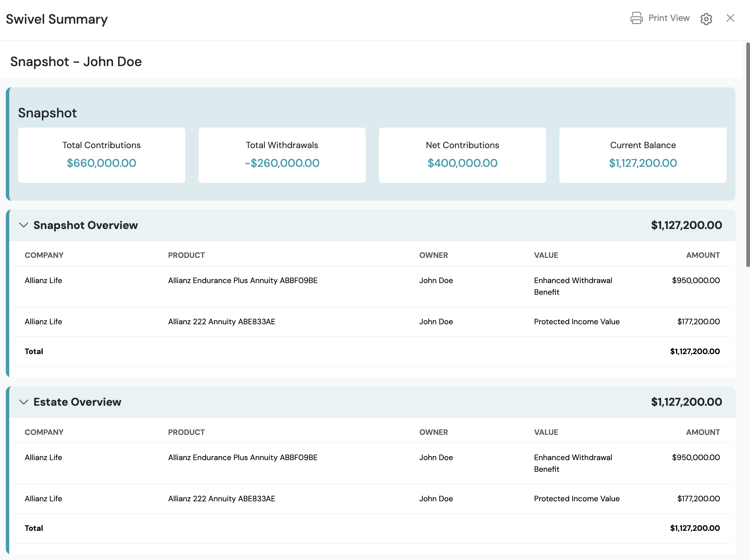Click the Snapshot Overview header total amount
The image size is (750, 560).
686,225
